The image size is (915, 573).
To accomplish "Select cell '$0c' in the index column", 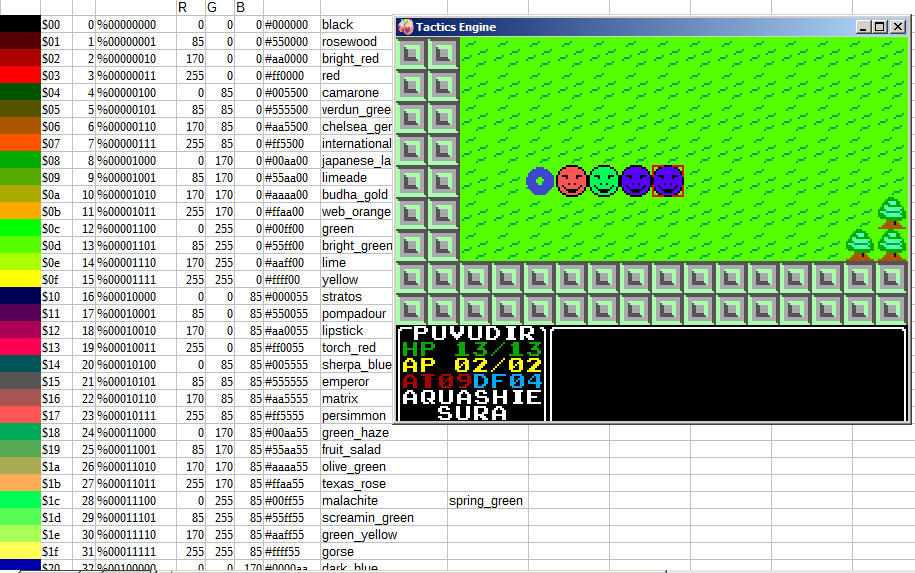I will tap(57, 228).
